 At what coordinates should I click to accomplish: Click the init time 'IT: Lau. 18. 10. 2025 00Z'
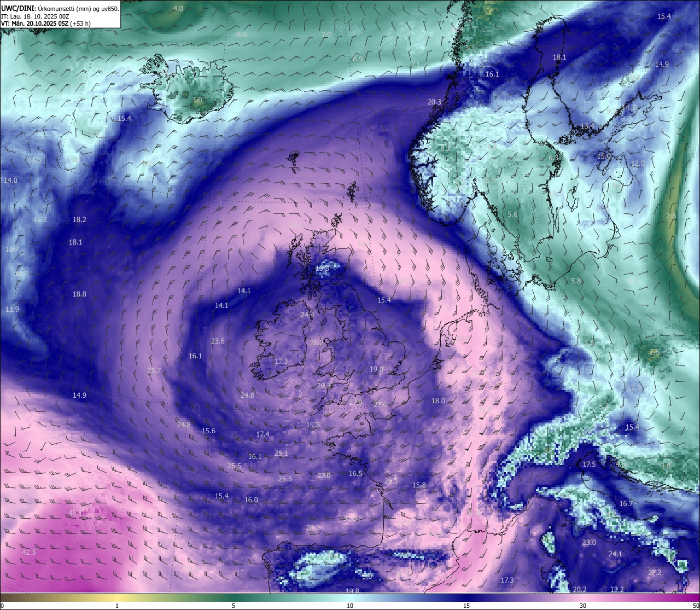(x=35, y=16)
